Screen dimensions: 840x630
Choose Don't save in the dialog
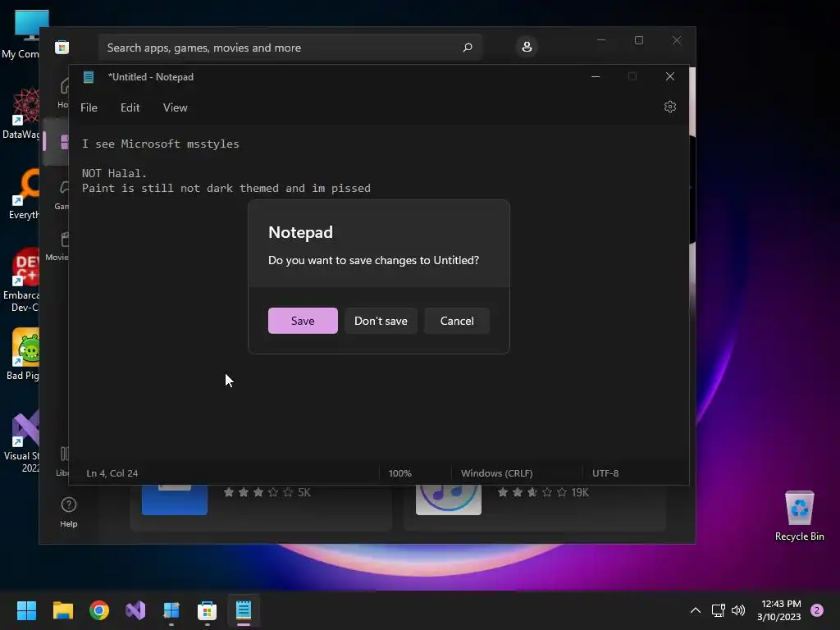click(x=381, y=321)
